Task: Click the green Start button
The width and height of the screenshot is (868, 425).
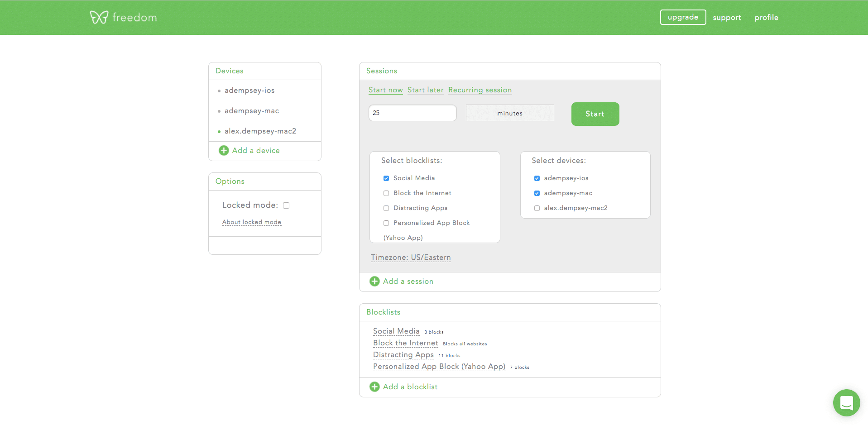Action: 595,114
